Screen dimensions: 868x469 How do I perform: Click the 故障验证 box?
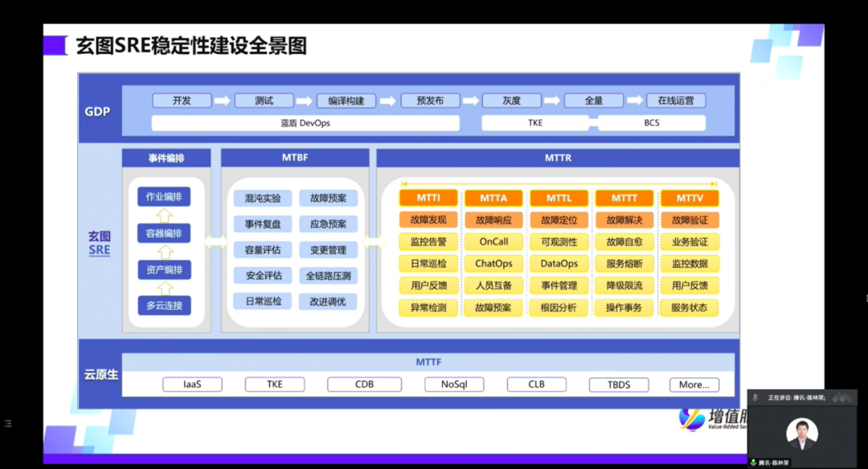tap(690, 220)
